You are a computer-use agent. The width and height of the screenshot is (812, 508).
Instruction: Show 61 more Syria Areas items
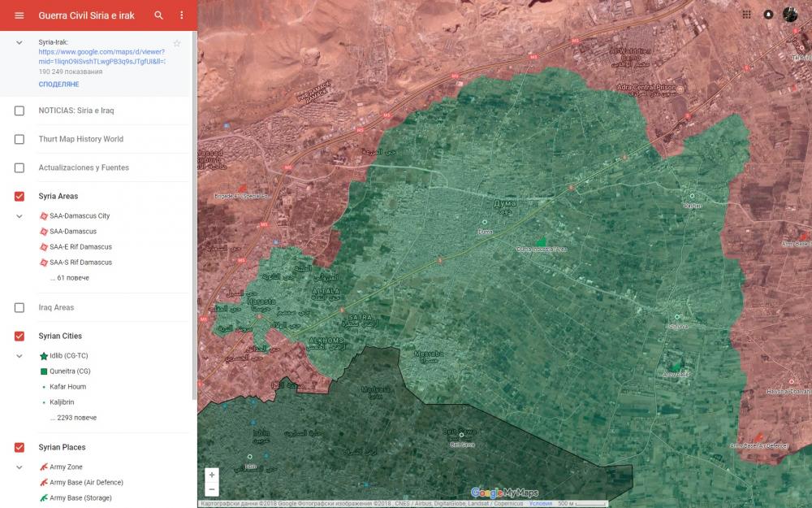click(69, 278)
